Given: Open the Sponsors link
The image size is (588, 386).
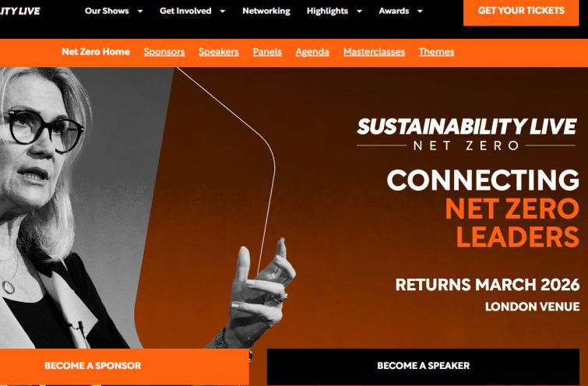Looking at the screenshot, I should 164,51.
